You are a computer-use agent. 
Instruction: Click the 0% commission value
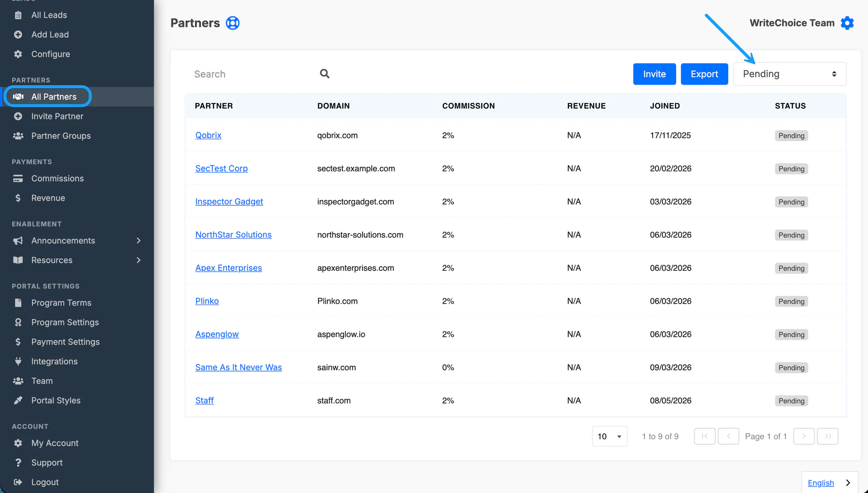(448, 367)
